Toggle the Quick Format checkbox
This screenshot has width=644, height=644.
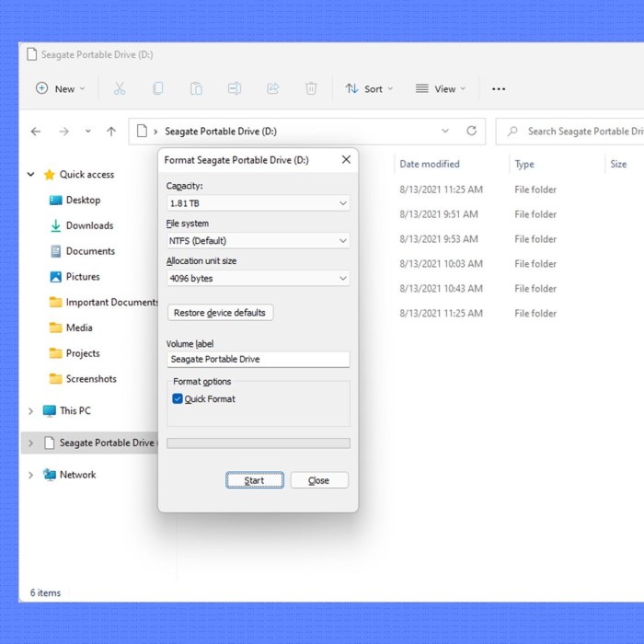coord(178,398)
